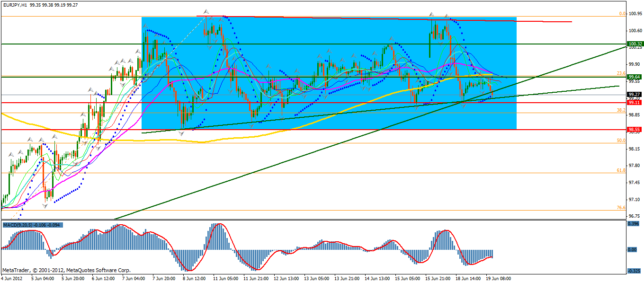Click the 0.396 MACD scale value

pos(633,224)
